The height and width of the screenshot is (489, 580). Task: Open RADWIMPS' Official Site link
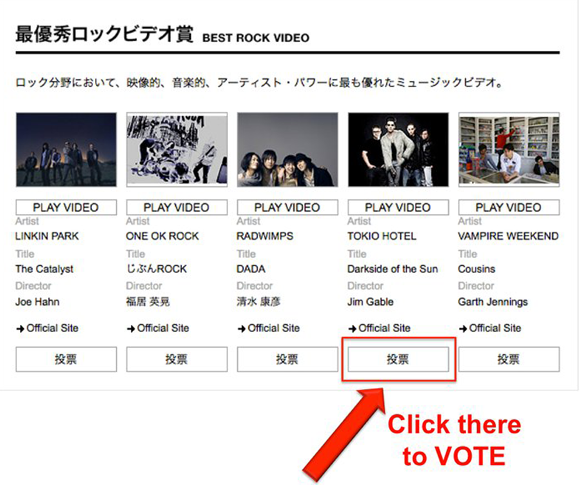(269, 328)
